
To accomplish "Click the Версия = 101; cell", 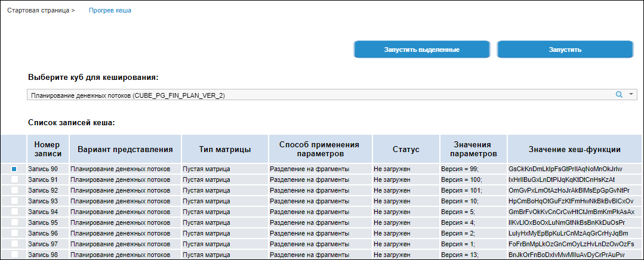I will click(473, 190).
